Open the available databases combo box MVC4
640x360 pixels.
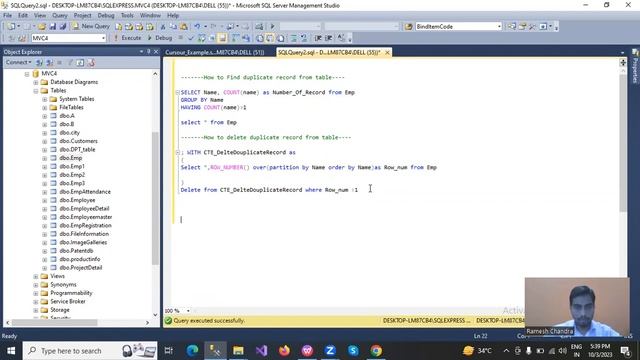click(69, 38)
